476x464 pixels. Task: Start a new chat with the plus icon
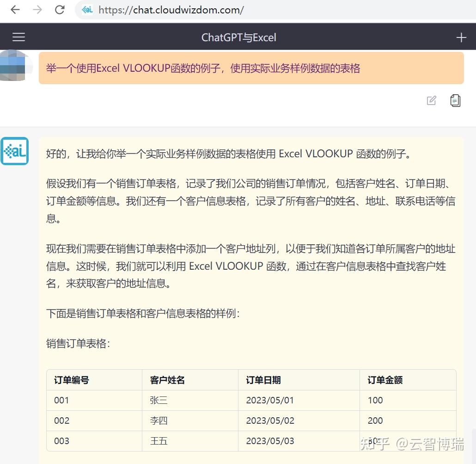coord(461,37)
